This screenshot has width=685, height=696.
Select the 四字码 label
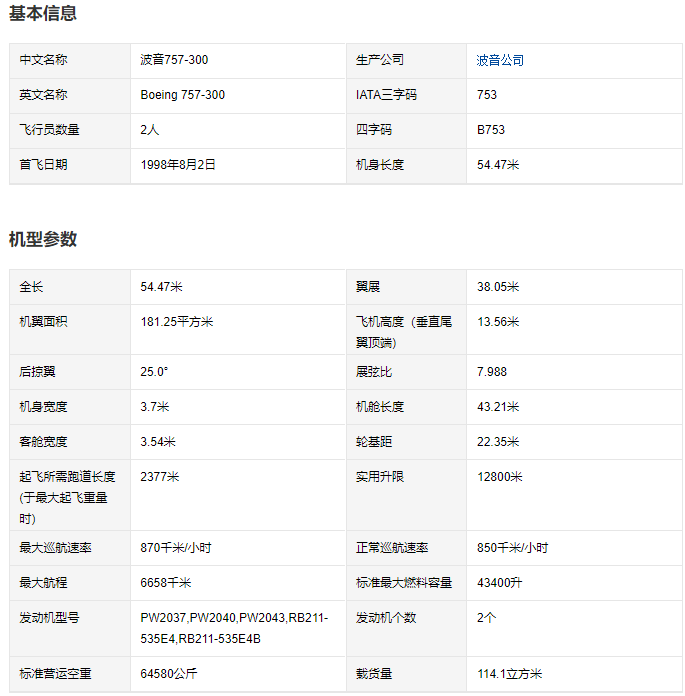[x=374, y=130]
